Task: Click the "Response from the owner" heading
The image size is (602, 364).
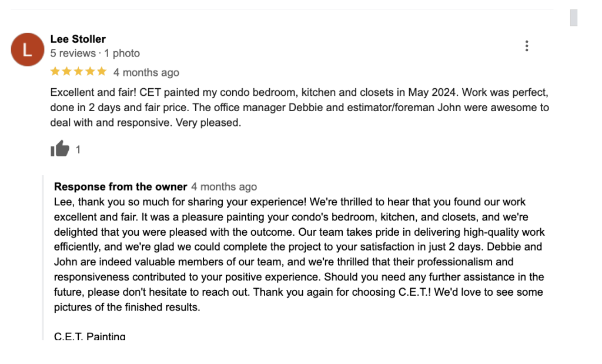Action: 121,187
